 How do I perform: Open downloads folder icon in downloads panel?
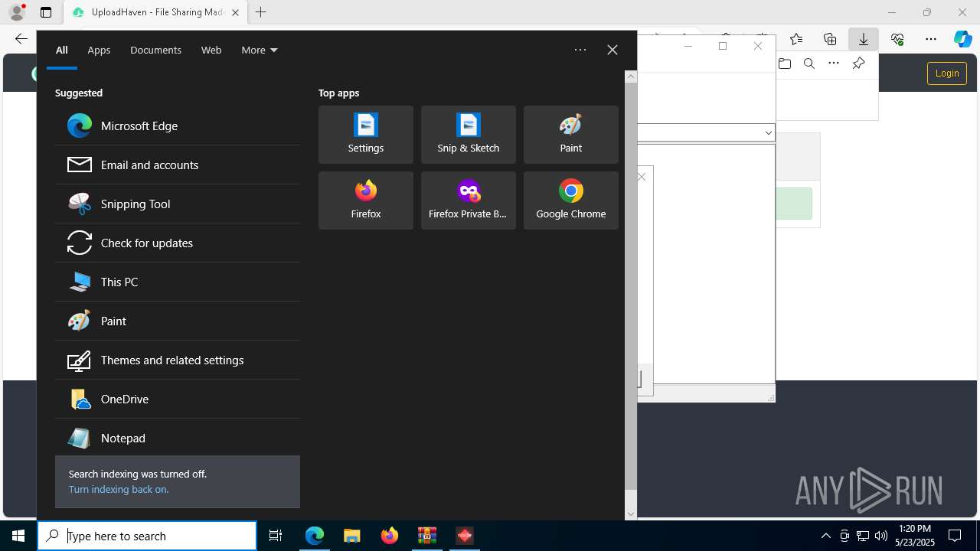(785, 64)
